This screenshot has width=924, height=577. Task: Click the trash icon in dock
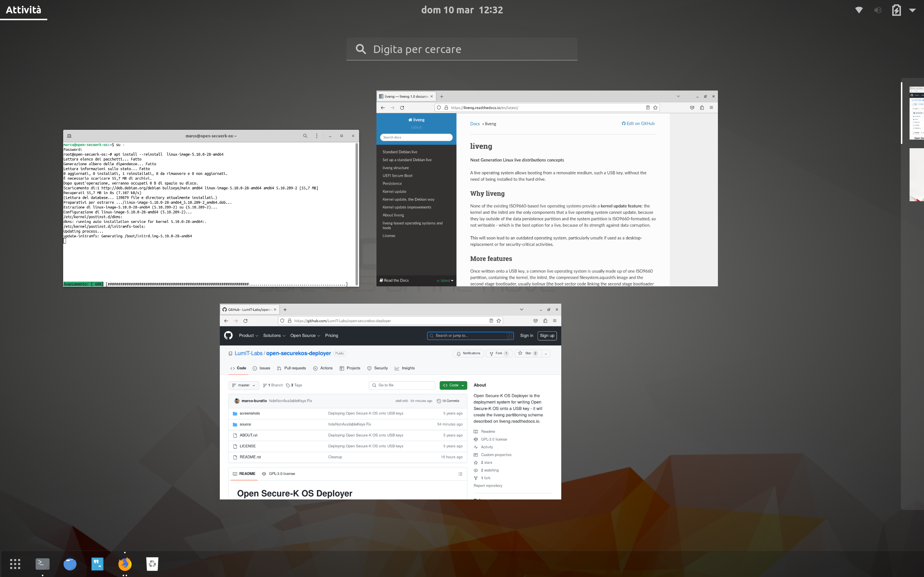coord(152,564)
